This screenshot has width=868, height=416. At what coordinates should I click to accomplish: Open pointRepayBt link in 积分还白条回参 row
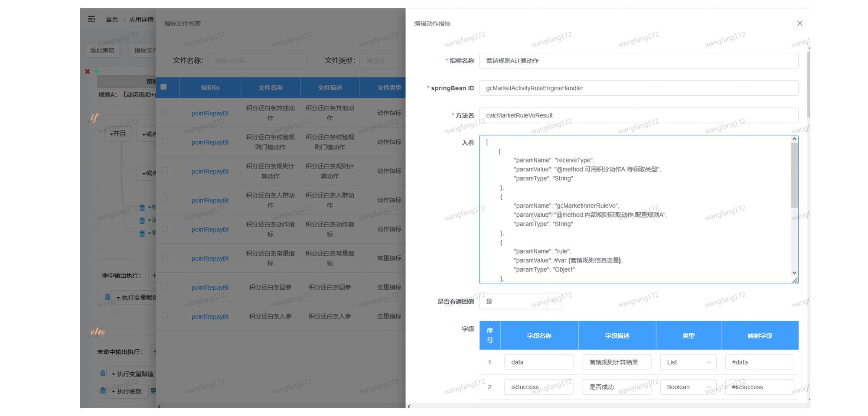(210, 287)
